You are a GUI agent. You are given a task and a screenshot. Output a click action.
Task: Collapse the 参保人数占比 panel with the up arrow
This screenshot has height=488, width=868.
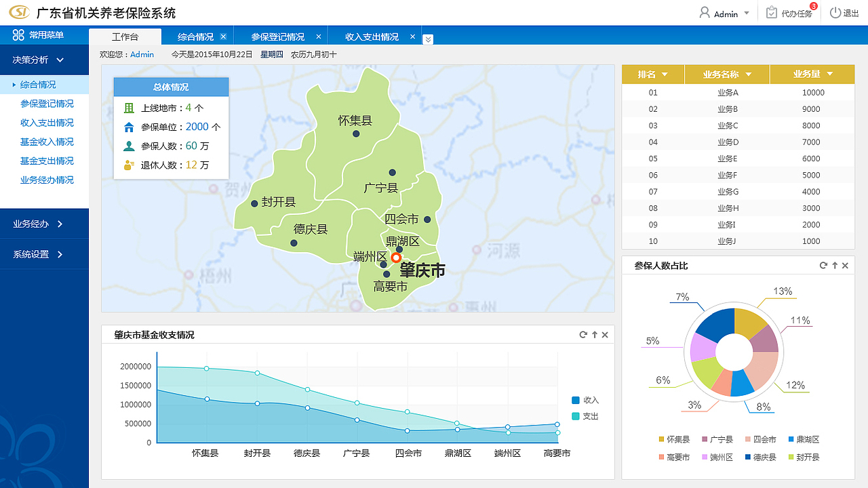[835, 266]
